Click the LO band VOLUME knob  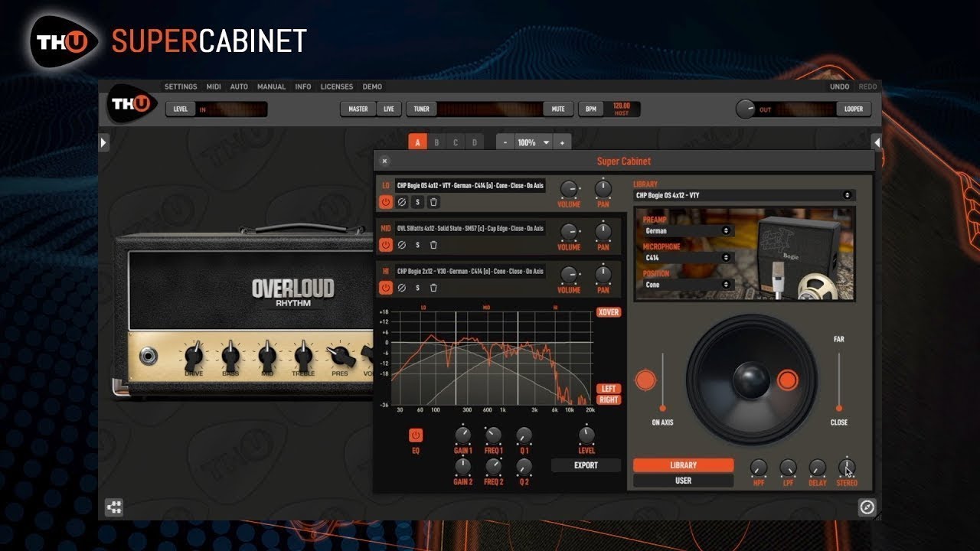click(569, 189)
